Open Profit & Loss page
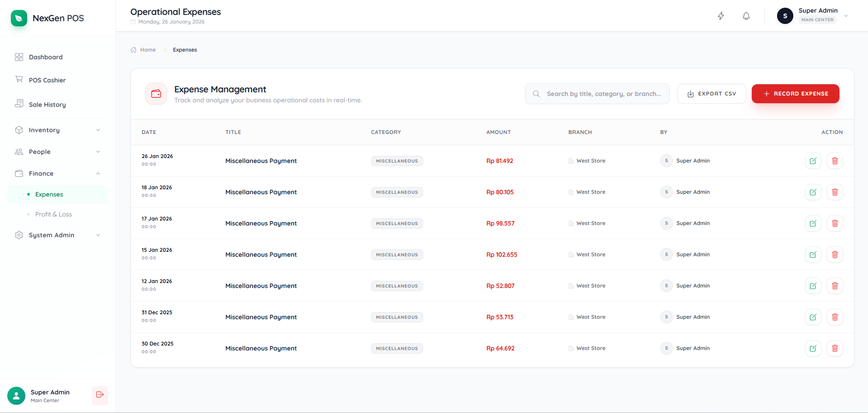This screenshot has width=868, height=413. click(x=53, y=214)
